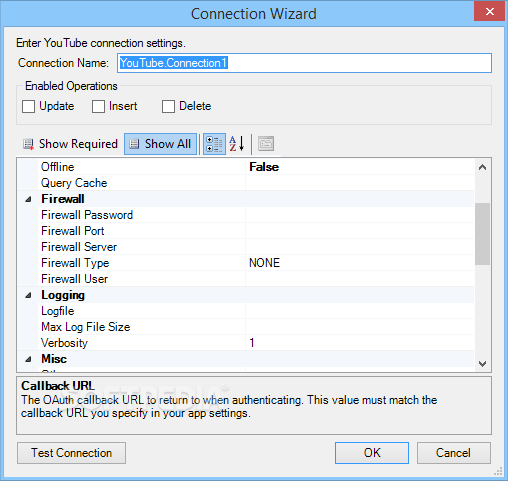The image size is (508, 481).
Task: Click the Firewall Port value cell
Action: click(360, 231)
